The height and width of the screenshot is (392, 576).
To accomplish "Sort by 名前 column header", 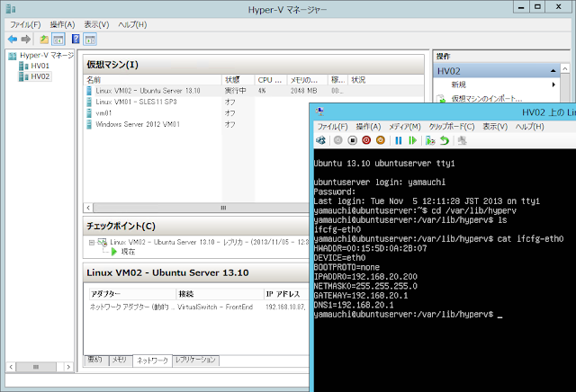I will pos(153,80).
